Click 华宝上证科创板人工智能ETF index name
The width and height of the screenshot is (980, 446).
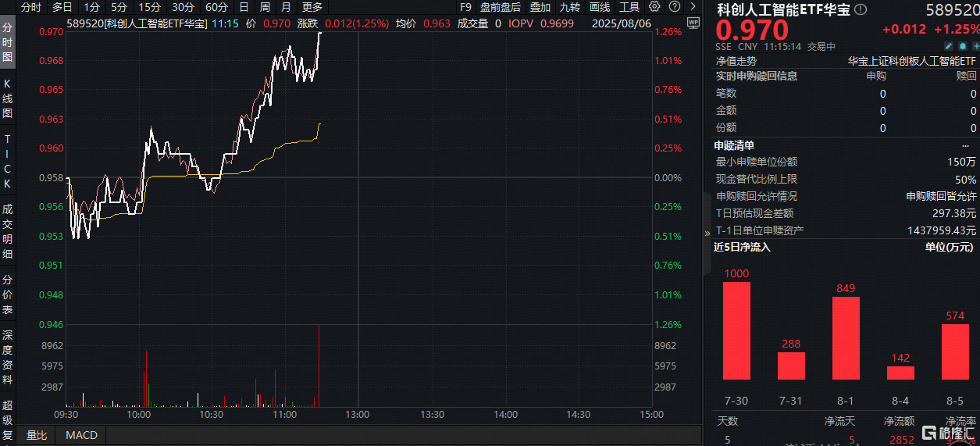pos(912,60)
